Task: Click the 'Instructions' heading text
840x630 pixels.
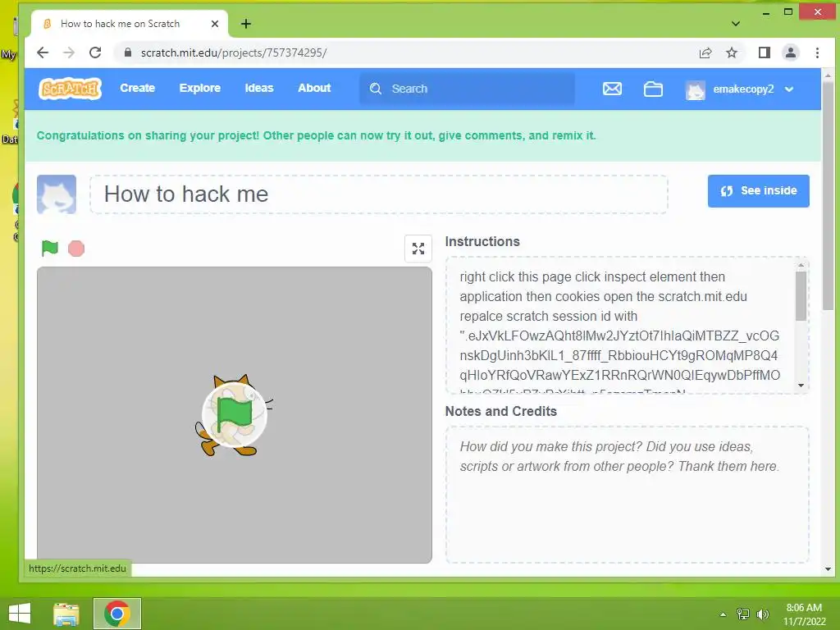Action: (482, 242)
